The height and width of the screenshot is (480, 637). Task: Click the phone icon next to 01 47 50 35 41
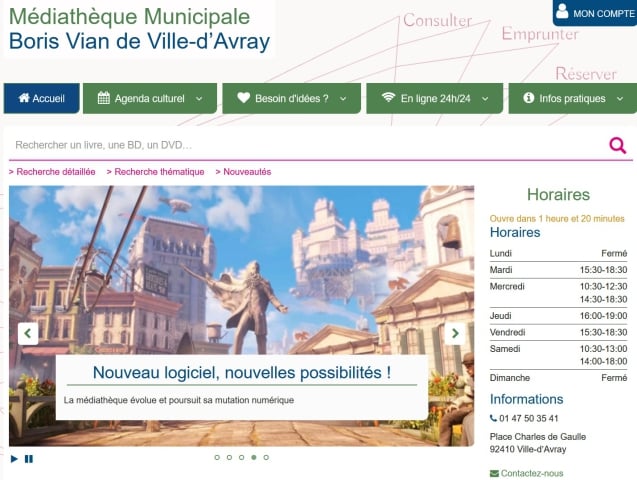493,418
